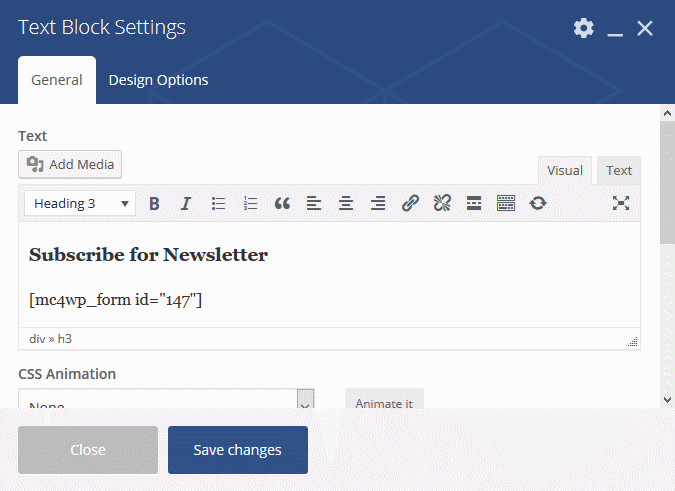Screen dimensions: 675x491
Task: Click the Close button
Action: pyautogui.click(x=88, y=450)
